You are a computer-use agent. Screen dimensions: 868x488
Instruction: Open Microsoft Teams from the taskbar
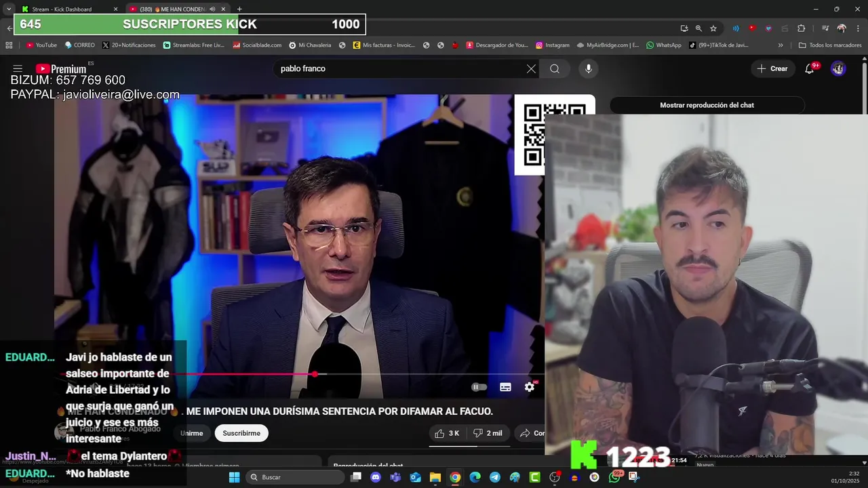click(x=395, y=477)
